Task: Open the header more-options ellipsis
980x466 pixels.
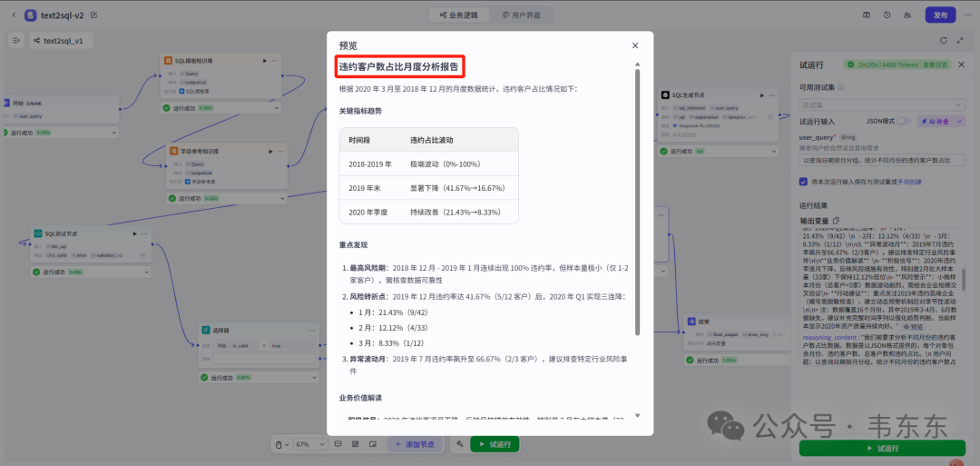Action: pyautogui.click(x=969, y=15)
